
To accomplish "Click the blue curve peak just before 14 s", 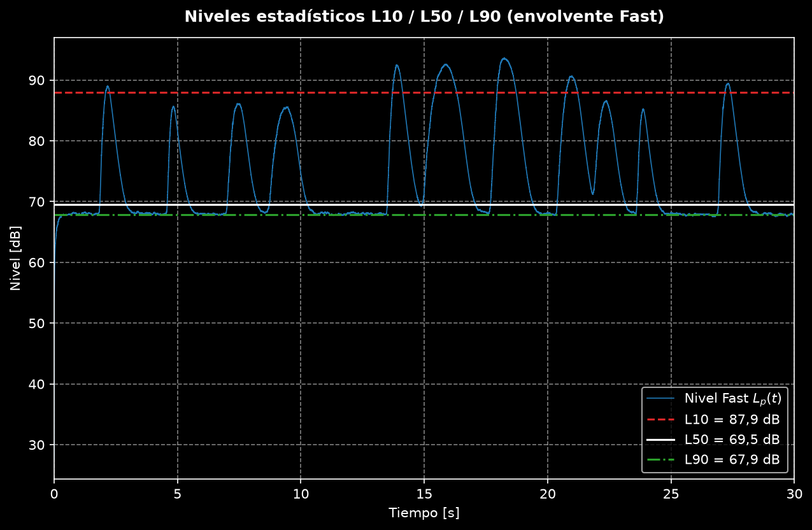I will (x=397, y=65).
